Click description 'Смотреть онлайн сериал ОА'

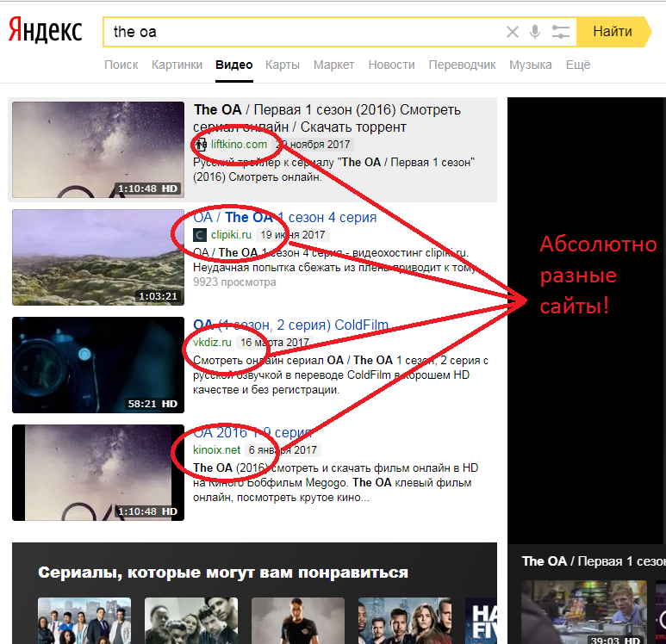tap(340, 375)
